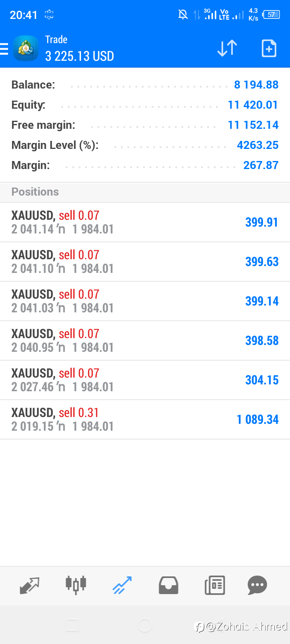
Task: Switch to the candlestick Chart tab
Action: pyautogui.click(x=76, y=585)
